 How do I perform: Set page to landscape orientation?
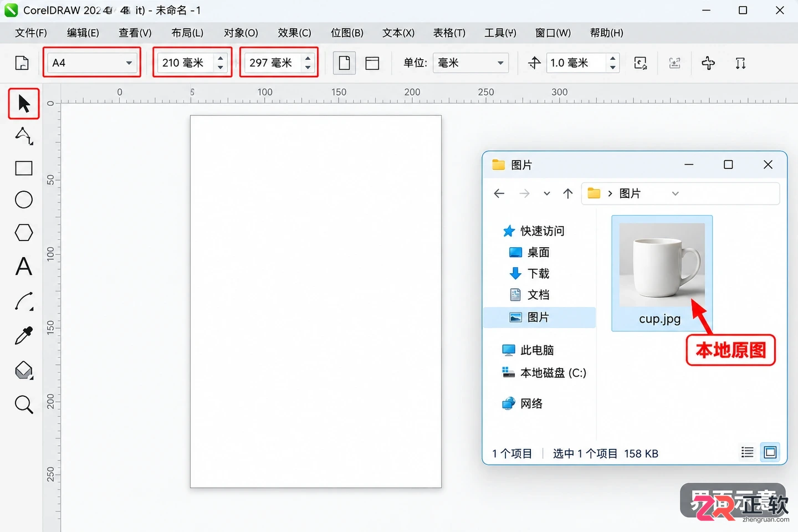(372, 63)
